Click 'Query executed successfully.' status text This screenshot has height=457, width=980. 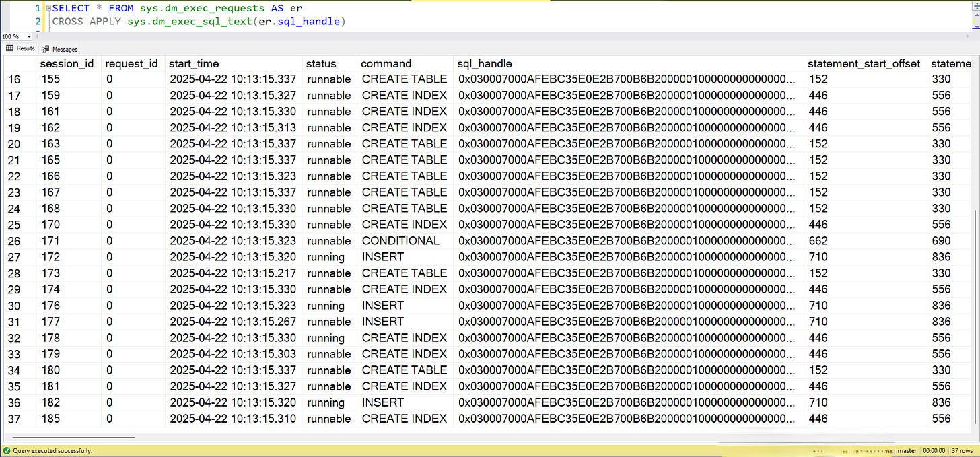click(x=52, y=451)
